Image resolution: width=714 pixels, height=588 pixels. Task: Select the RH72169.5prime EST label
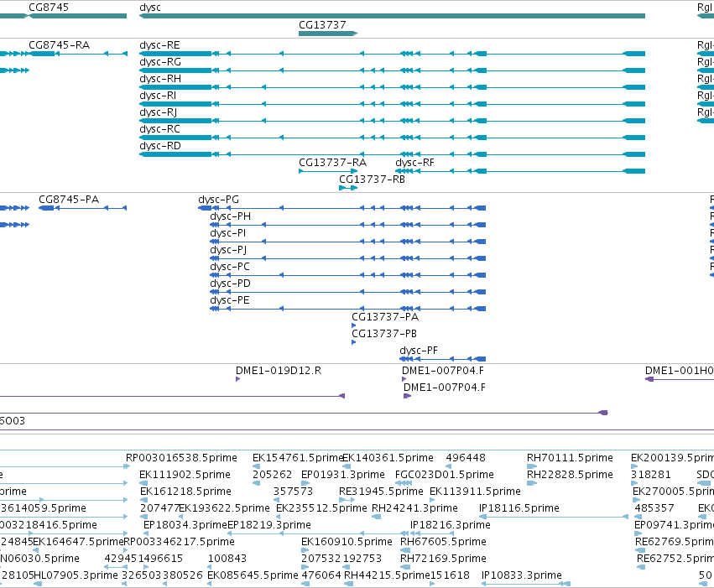tap(443, 559)
